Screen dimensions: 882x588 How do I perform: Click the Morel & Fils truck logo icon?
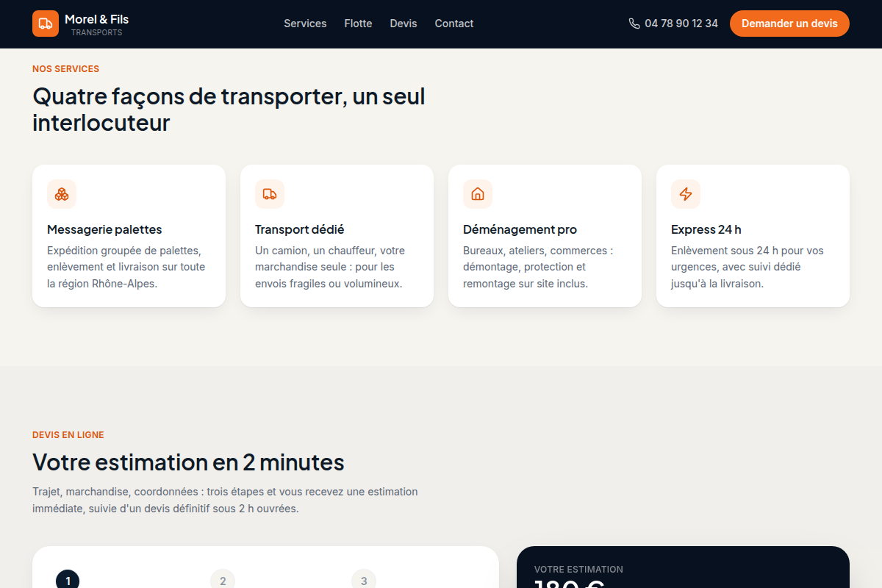(46, 24)
